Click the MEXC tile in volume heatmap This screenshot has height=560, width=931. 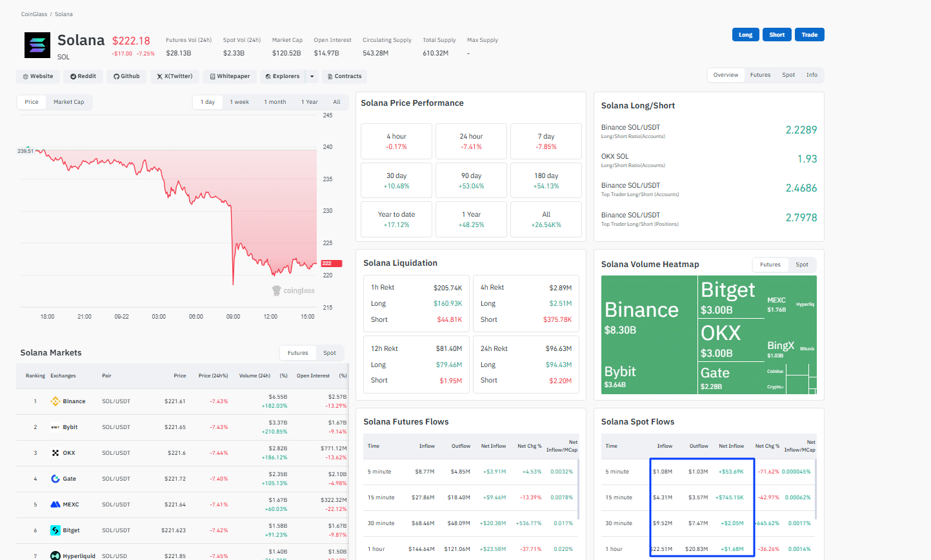click(x=779, y=305)
